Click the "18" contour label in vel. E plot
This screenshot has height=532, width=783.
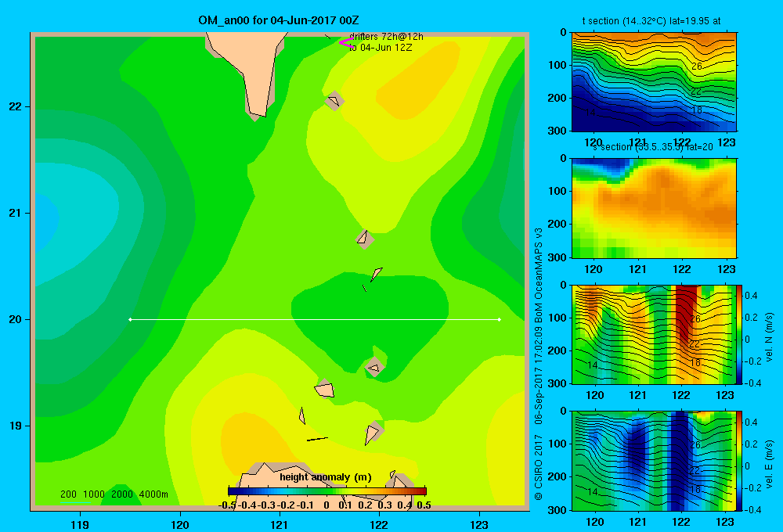click(x=695, y=490)
